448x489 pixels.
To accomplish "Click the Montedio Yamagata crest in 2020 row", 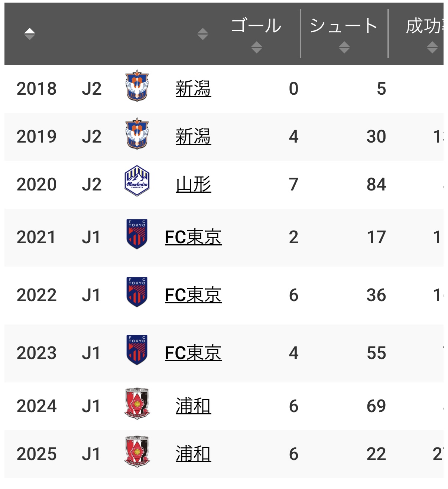I will (x=137, y=181).
